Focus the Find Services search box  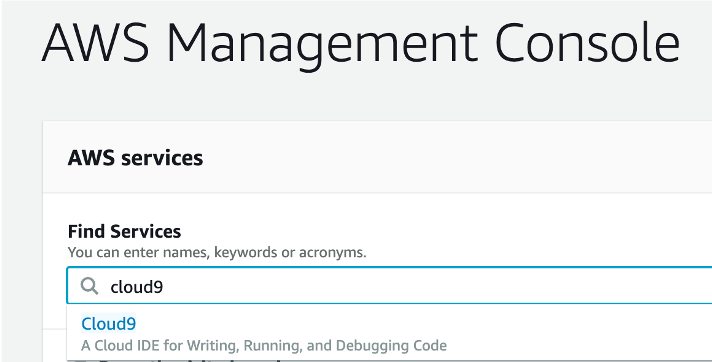[389, 286]
